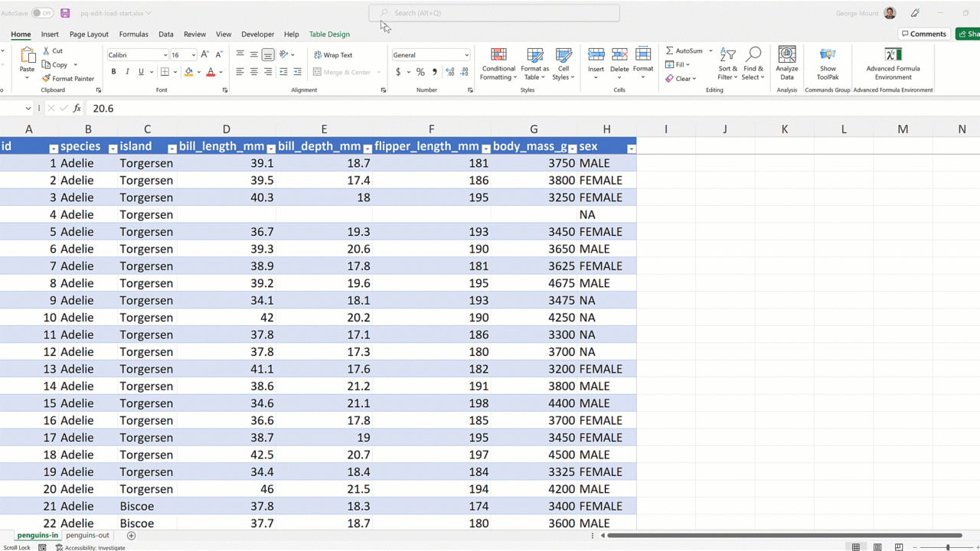Click the Insert Function fx icon
The width and height of the screenshot is (980, 551).
[77, 109]
